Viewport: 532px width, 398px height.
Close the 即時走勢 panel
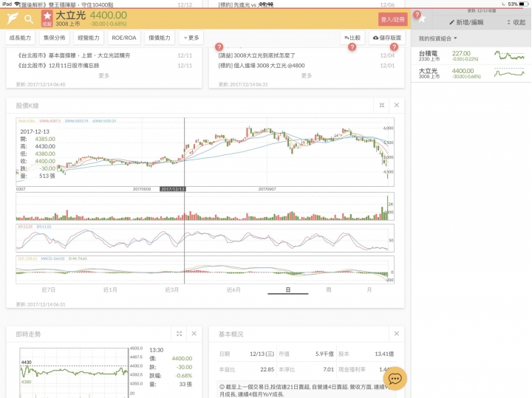click(194, 334)
